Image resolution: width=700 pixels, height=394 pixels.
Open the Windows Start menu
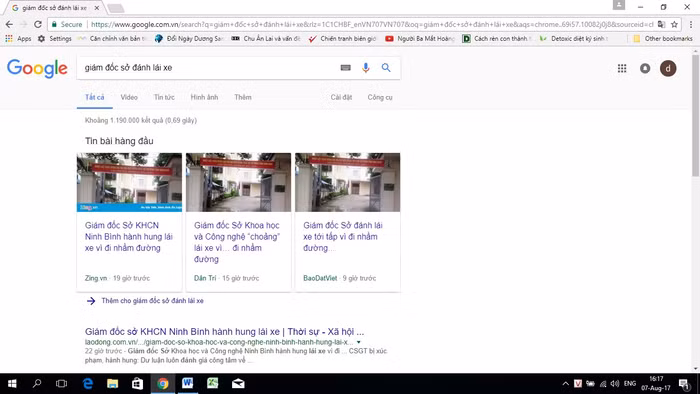tap(12, 384)
